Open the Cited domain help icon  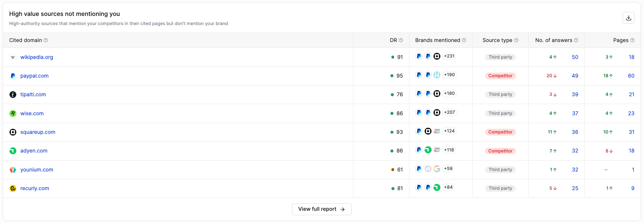point(46,40)
